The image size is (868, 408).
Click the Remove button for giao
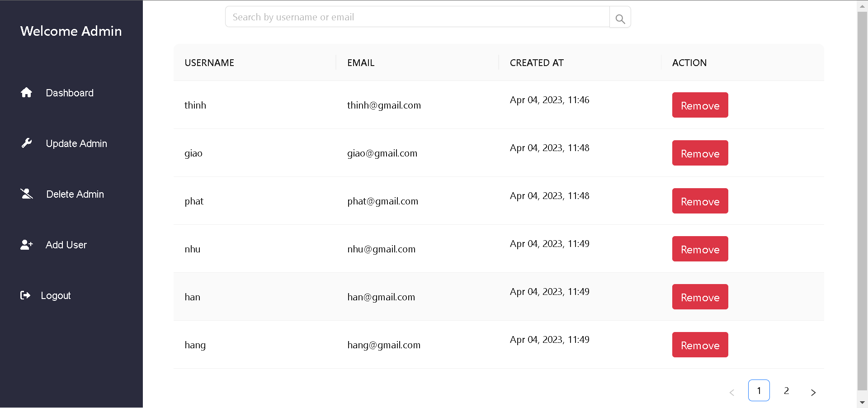point(700,153)
